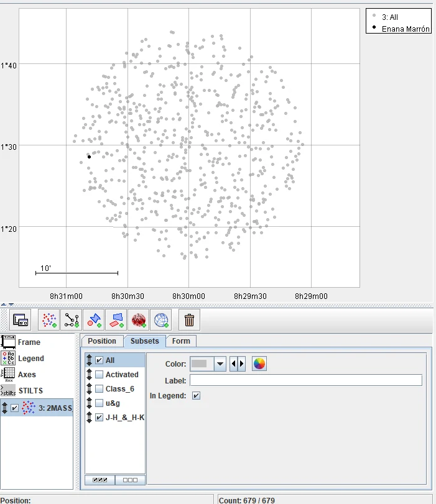Click the 1°20 axis label

8,229
